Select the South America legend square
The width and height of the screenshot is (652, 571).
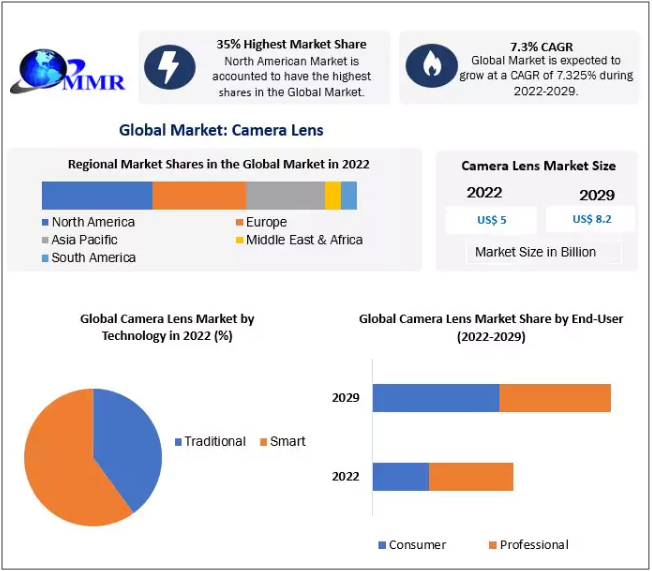point(45,258)
